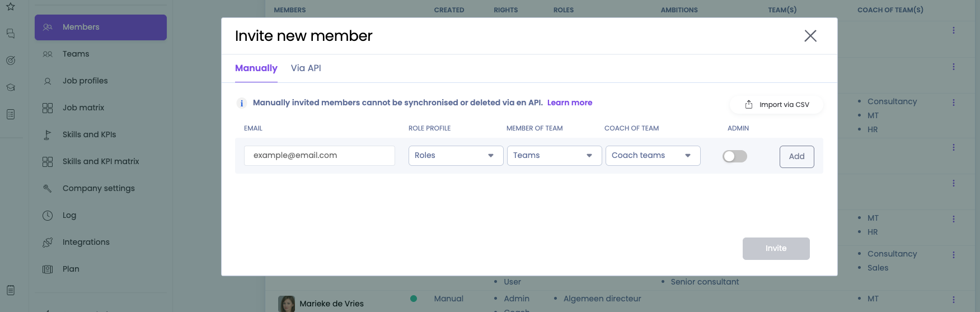Follow the Learn more link
The height and width of the screenshot is (312, 980).
click(x=569, y=103)
